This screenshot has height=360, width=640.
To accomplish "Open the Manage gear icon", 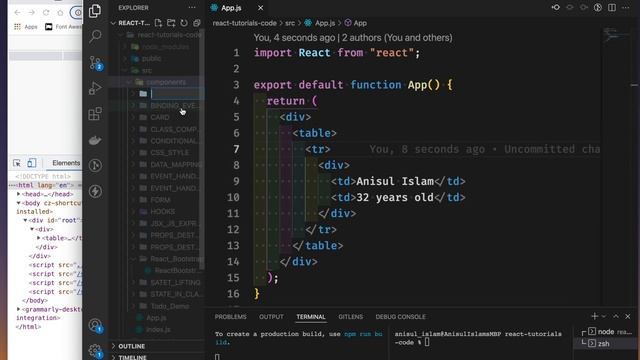I will (96, 351).
